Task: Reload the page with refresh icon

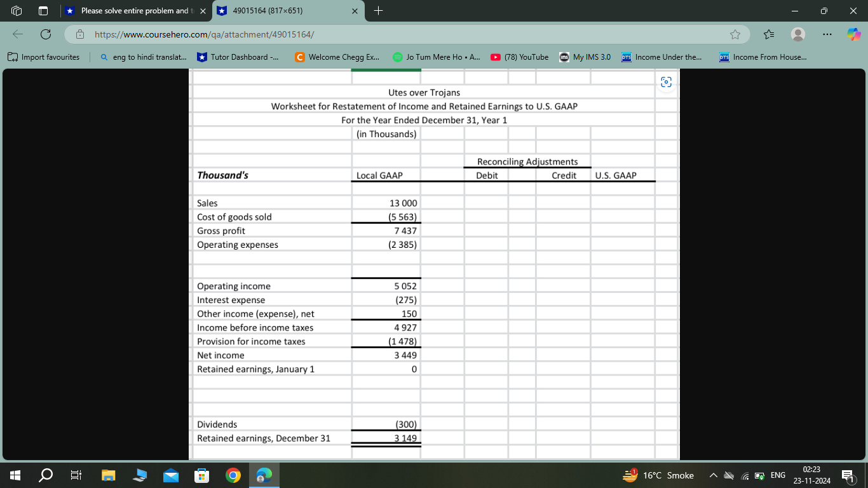Action: 46,34
